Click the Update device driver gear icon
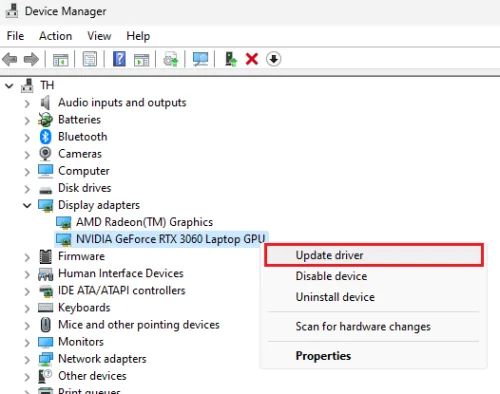The width and height of the screenshot is (500, 394). (x=171, y=59)
